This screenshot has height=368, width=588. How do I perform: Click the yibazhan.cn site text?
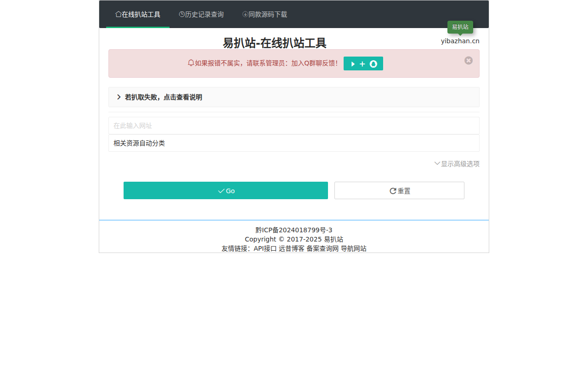460,41
